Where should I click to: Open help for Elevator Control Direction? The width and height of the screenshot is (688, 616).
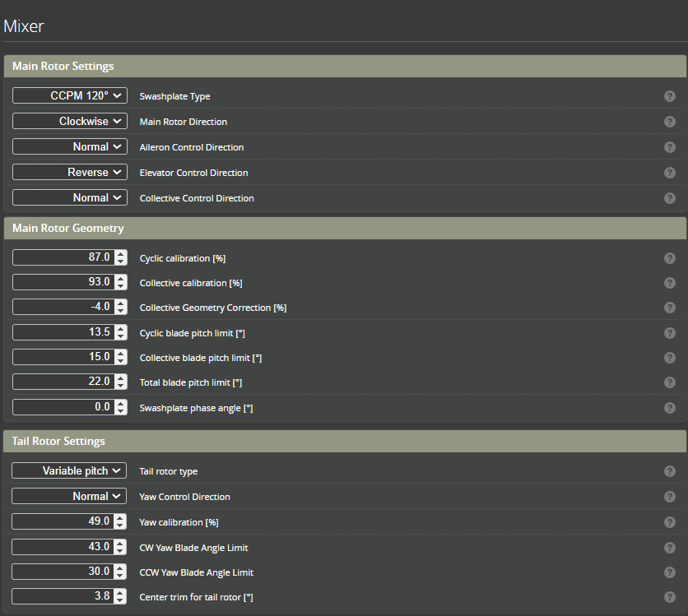[670, 173]
